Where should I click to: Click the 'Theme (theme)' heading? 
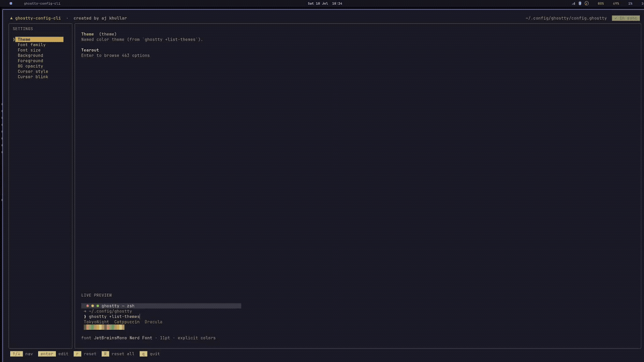point(99,34)
